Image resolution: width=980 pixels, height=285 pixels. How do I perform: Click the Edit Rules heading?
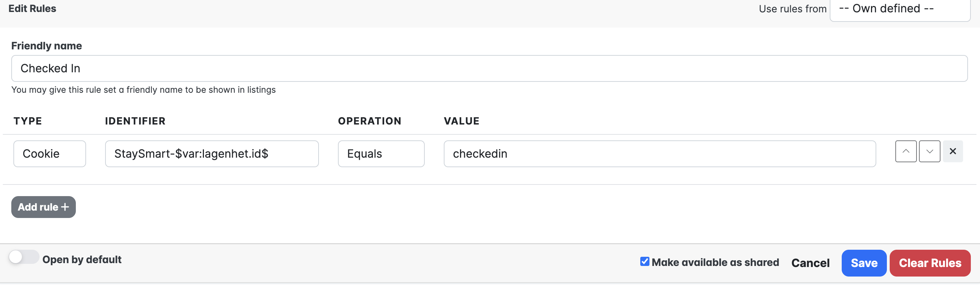[32, 9]
